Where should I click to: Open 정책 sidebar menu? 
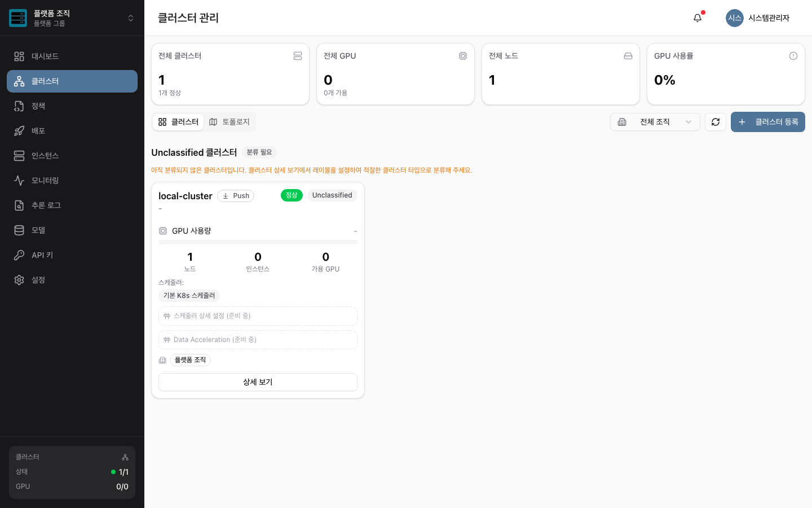click(x=72, y=106)
